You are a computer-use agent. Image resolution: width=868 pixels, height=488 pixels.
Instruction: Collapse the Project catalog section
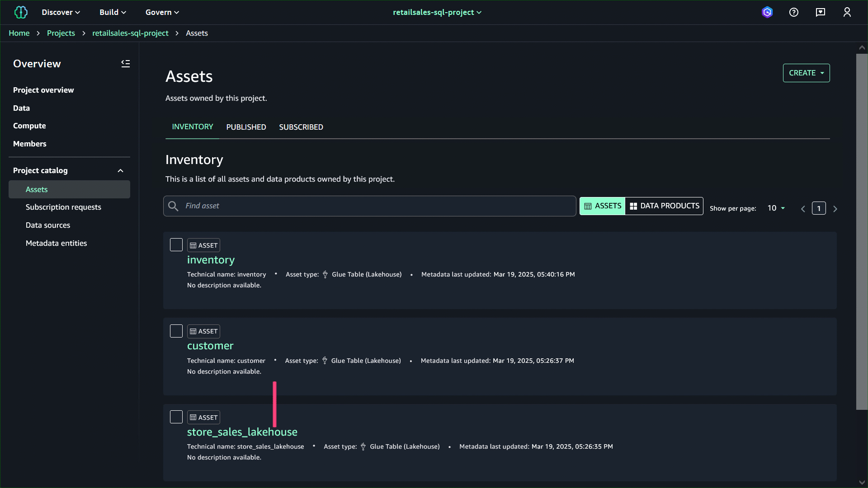coord(120,171)
